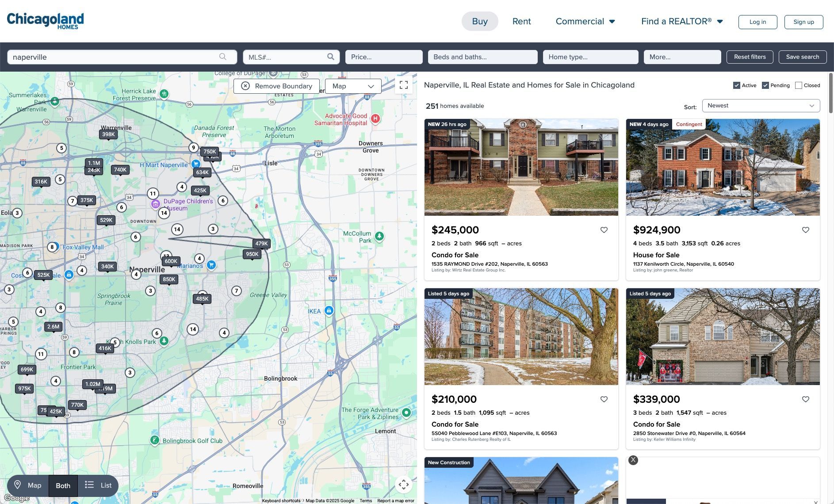Click the Price filter input field
This screenshot has width=834, height=504.
coord(383,57)
